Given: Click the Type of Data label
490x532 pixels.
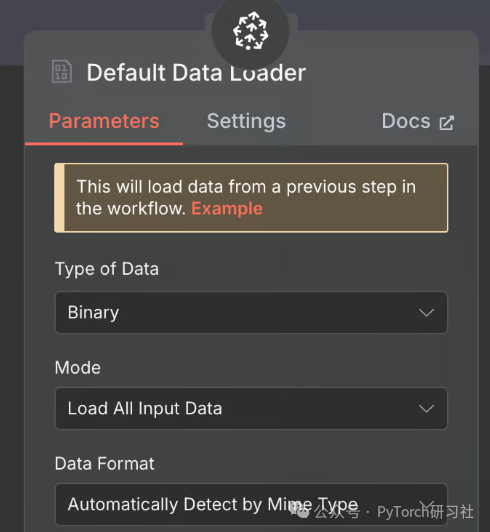Looking at the screenshot, I should tap(107, 269).
